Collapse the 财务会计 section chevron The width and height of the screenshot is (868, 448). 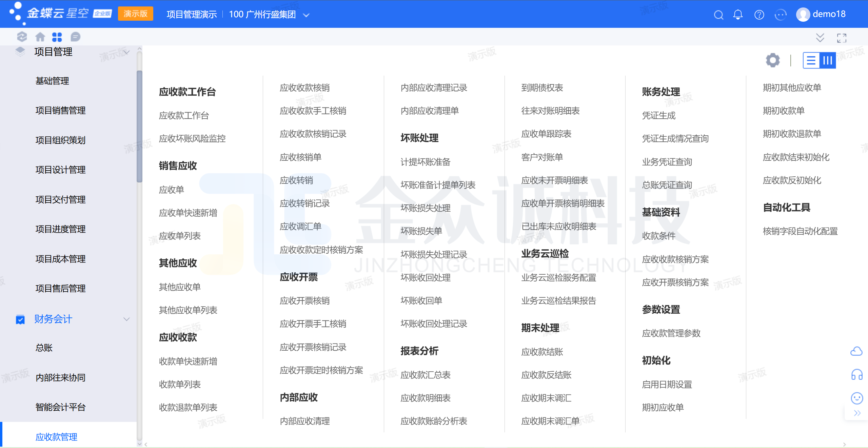tap(126, 319)
